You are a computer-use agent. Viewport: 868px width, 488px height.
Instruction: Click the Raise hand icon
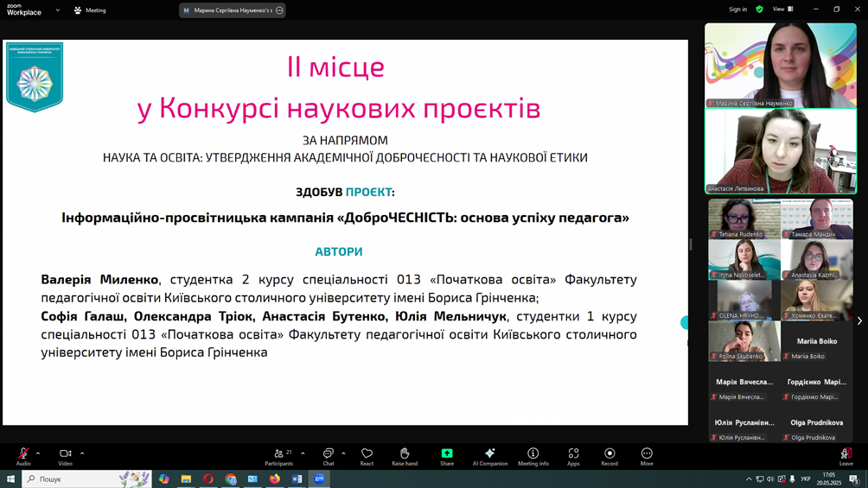click(x=405, y=455)
